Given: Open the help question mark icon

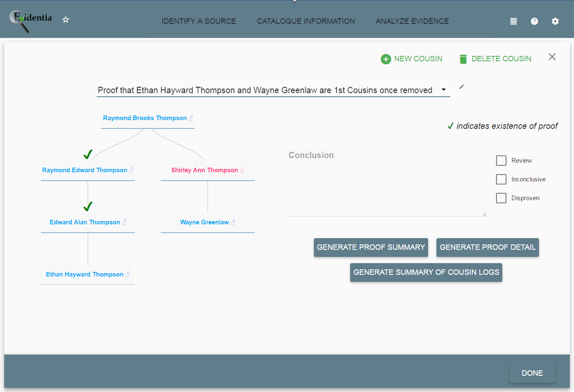Looking at the screenshot, I should [x=534, y=21].
